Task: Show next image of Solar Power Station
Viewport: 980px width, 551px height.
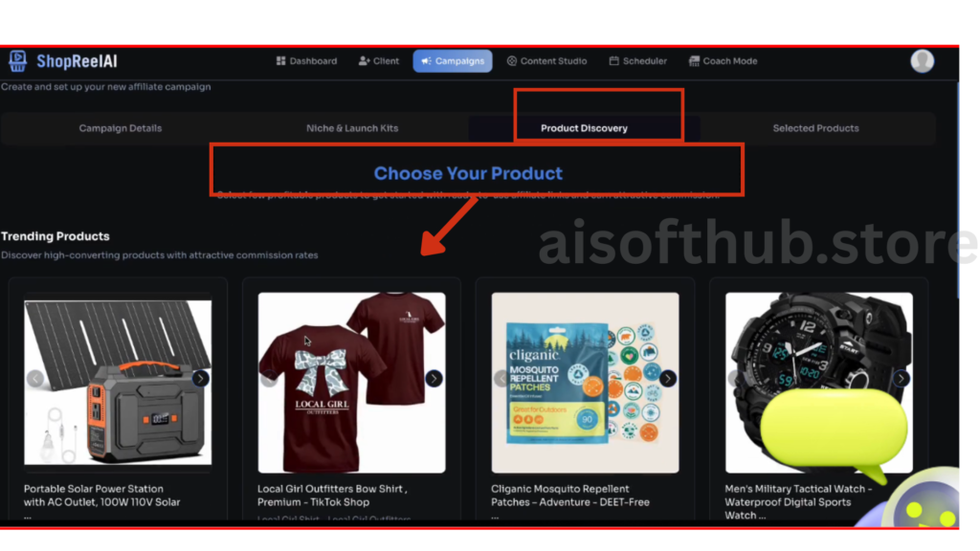Action: point(201,378)
